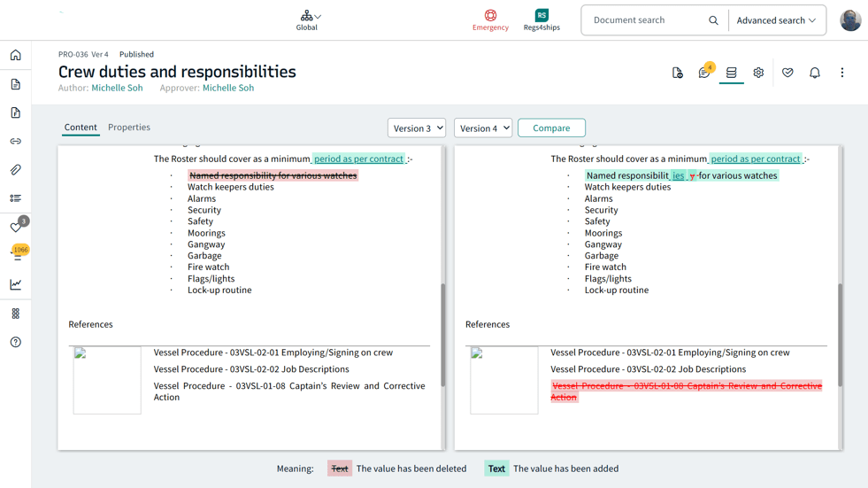868x488 pixels.
Task: Open the Version 4 dropdown
Action: [482, 128]
